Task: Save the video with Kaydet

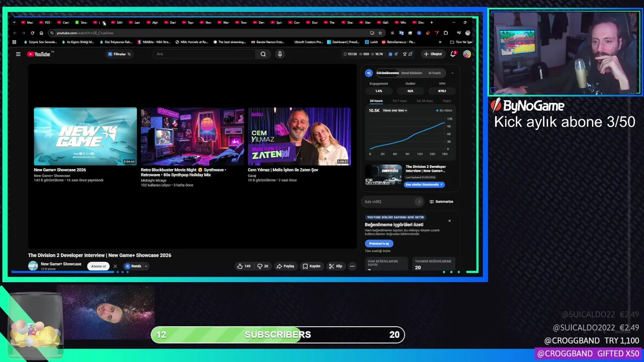Action: pos(311,266)
